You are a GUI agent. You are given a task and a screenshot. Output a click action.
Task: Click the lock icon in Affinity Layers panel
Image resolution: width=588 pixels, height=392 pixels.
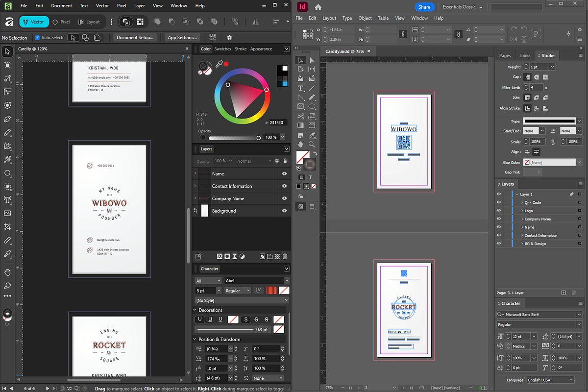click(x=284, y=161)
